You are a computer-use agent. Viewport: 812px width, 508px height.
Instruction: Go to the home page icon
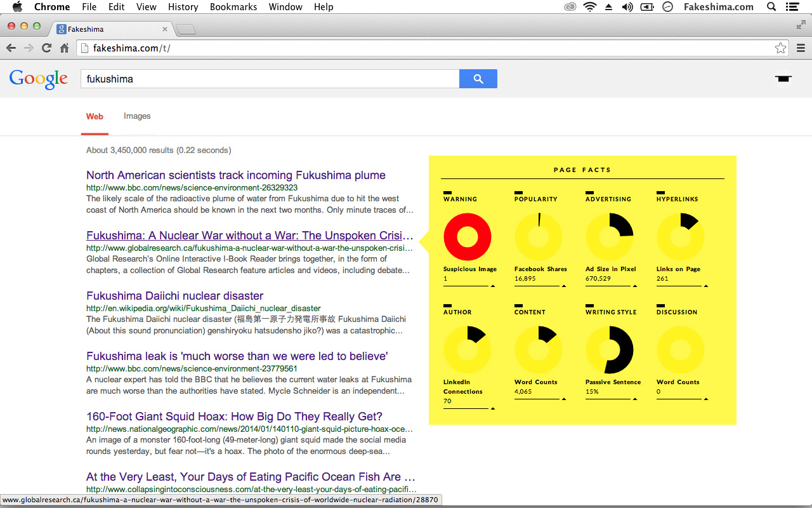[64, 48]
